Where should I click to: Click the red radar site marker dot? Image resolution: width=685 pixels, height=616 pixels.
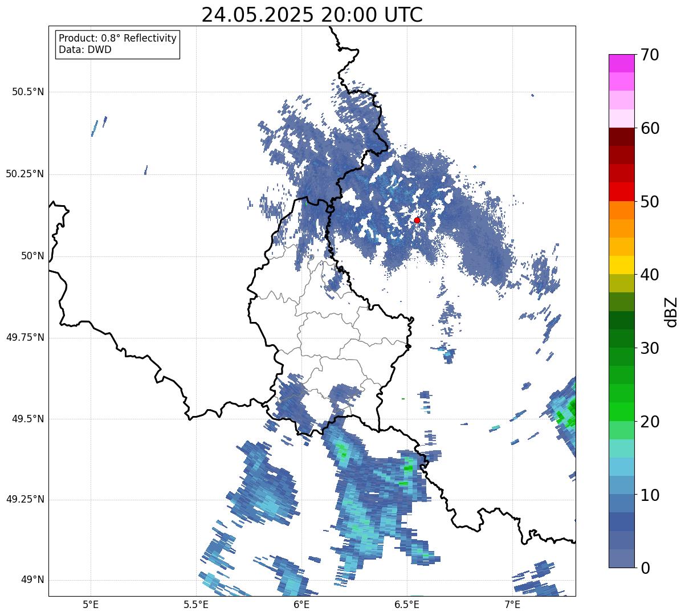click(417, 220)
